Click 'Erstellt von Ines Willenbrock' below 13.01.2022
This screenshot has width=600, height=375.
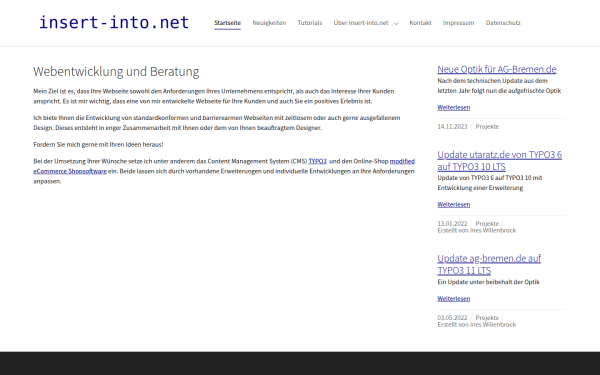tap(477, 230)
